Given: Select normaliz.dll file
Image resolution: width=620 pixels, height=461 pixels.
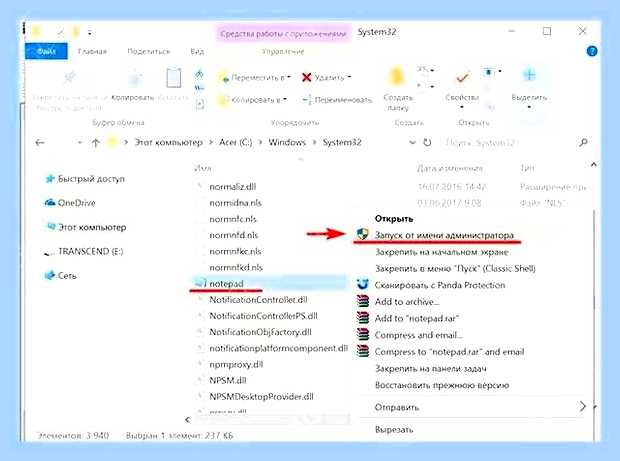Looking at the screenshot, I should click(x=232, y=187).
